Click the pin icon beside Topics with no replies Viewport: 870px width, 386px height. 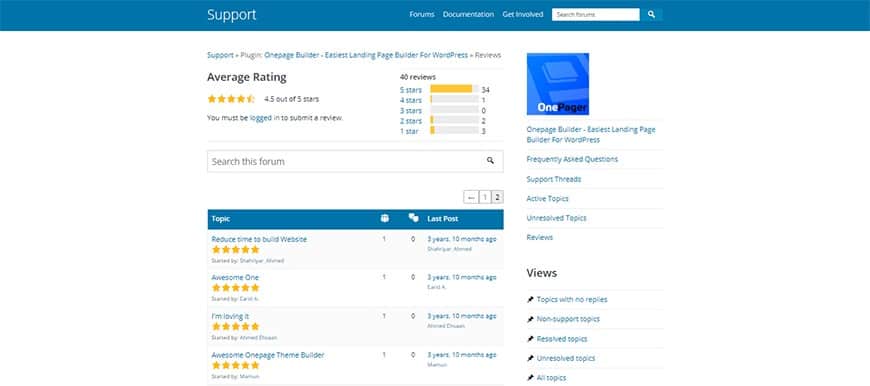[x=530, y=299]
